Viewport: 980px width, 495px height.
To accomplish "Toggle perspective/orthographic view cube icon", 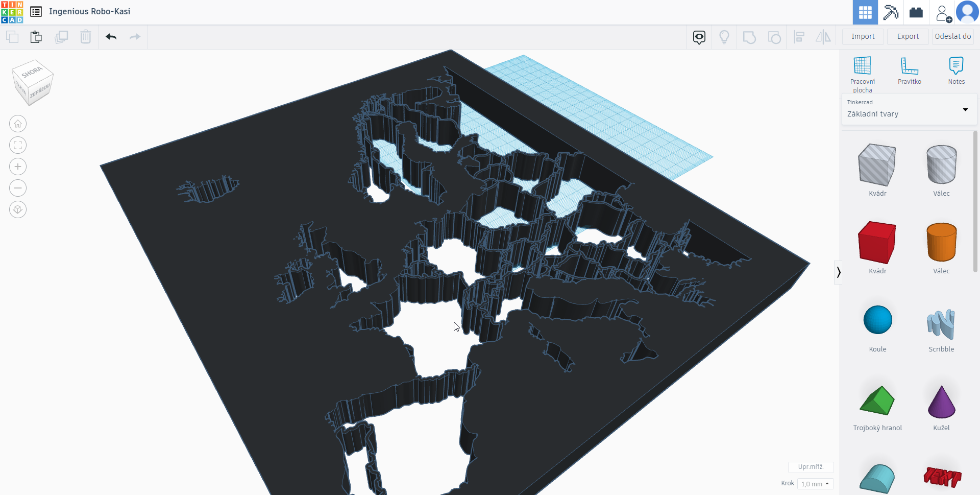I will [18, 209].
